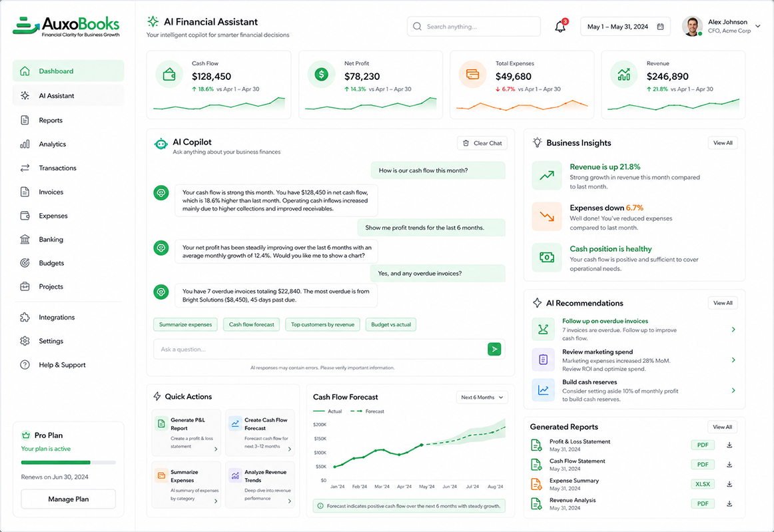Open the Alex Johnson account dropdown
This screenshot has height=532, width=774.
(758, 26)
